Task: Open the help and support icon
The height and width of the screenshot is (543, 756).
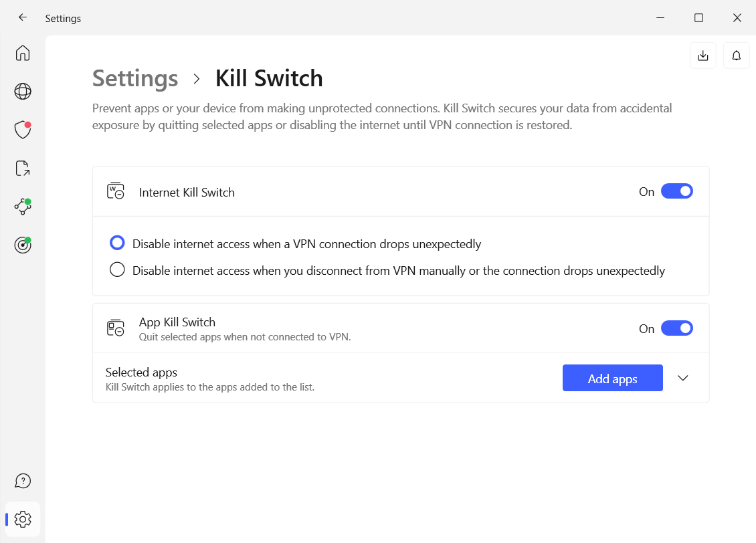Action: (22, 480)
